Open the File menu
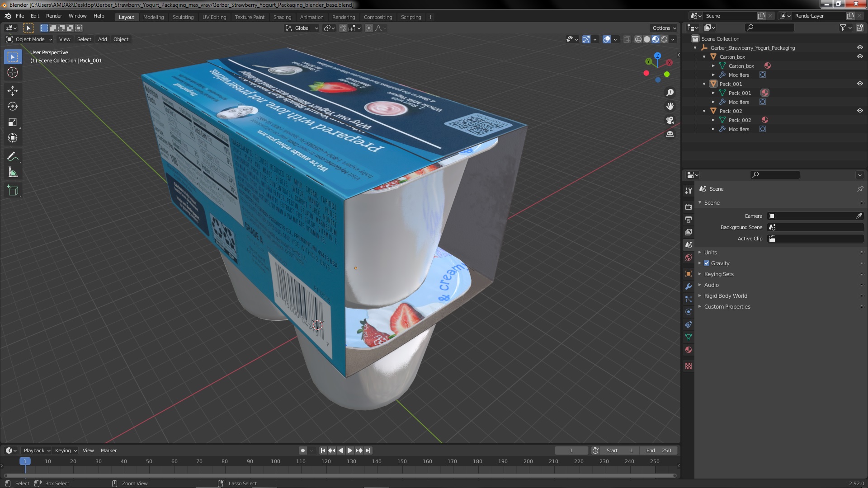868x488 pixels. 20,16
